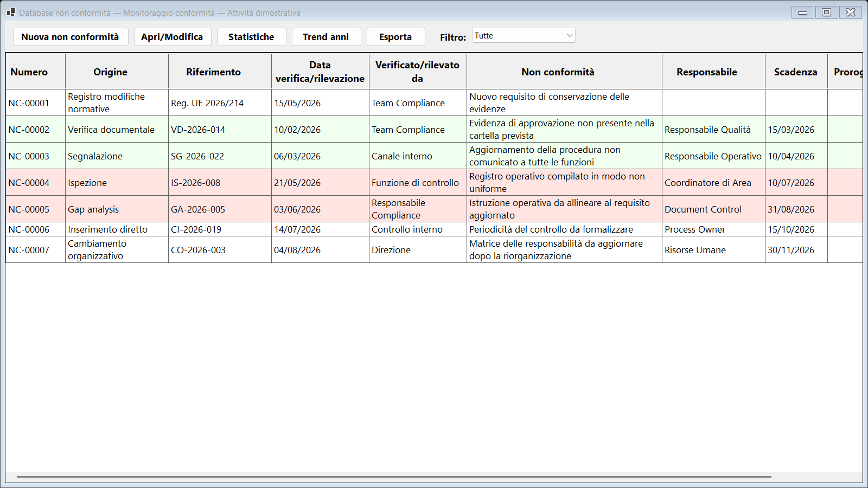Click reference 'IS-2026-008'
Screen dimensions: 868x488
pos(220,182)
